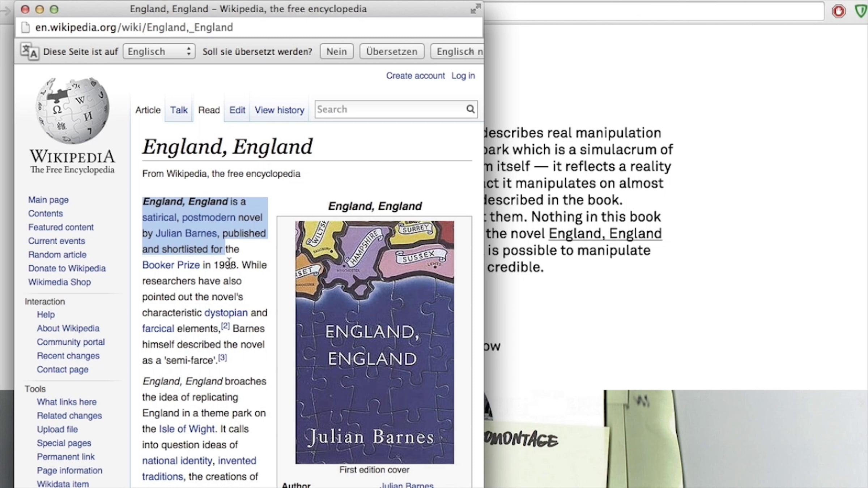
Task: Click the farcical link
Action: point(158,329)
